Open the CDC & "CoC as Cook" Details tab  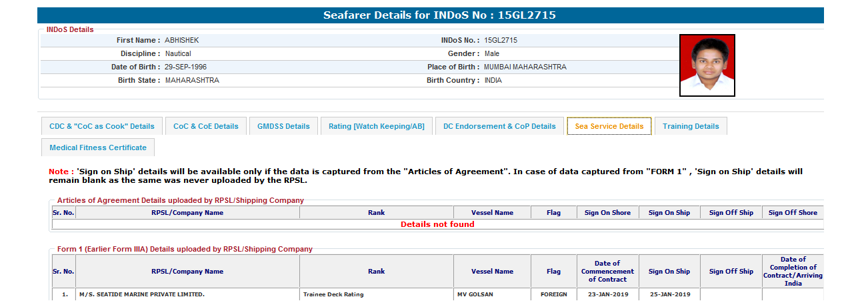101,126
